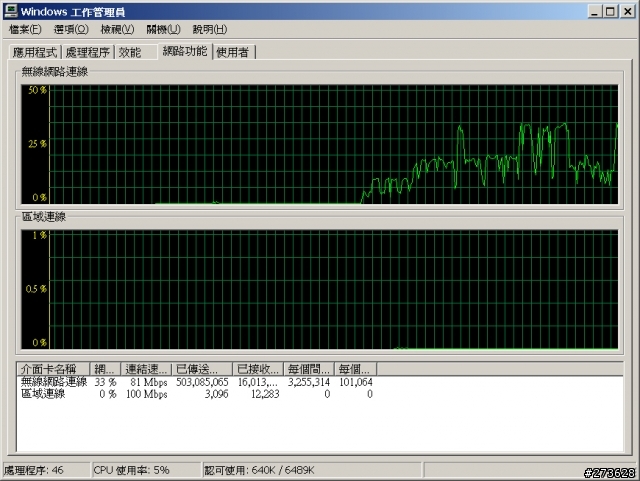Click the CPU 使用率: 5% status entry
Viewport: 640px width, 481px height.
point(146,470)
